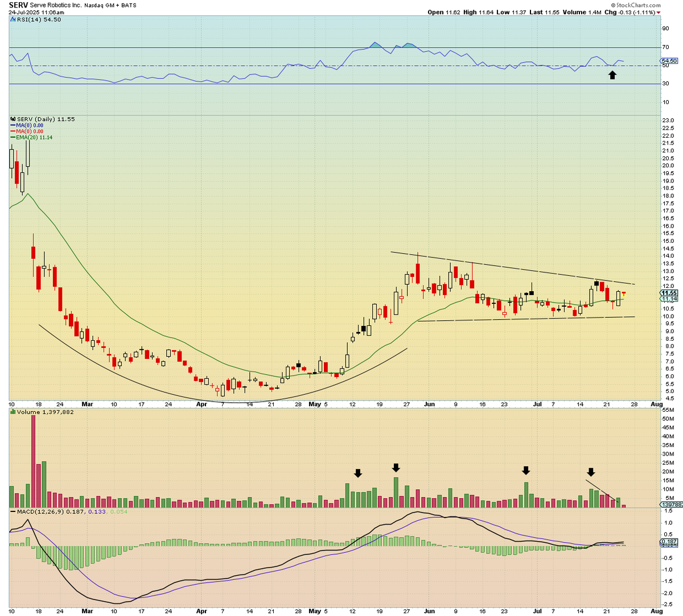
Task: Click the 54.50 RSI axis value tag
Action: (669, 60)
